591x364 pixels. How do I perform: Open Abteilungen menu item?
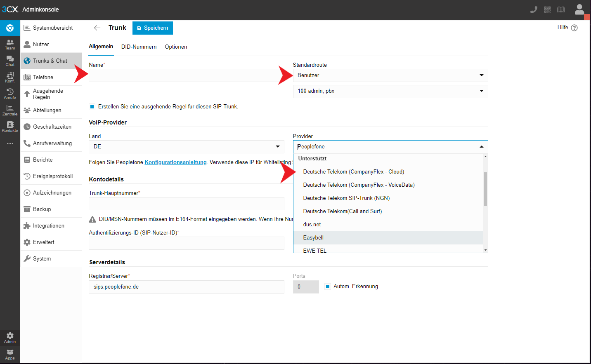pyautogui.click(x=51, y=110)
